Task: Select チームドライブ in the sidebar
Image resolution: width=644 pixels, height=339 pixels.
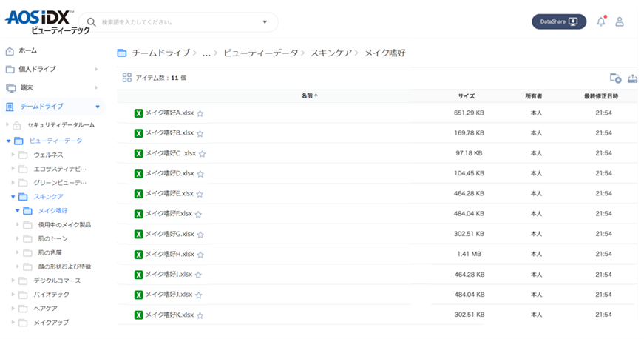Action: [42, 107]
